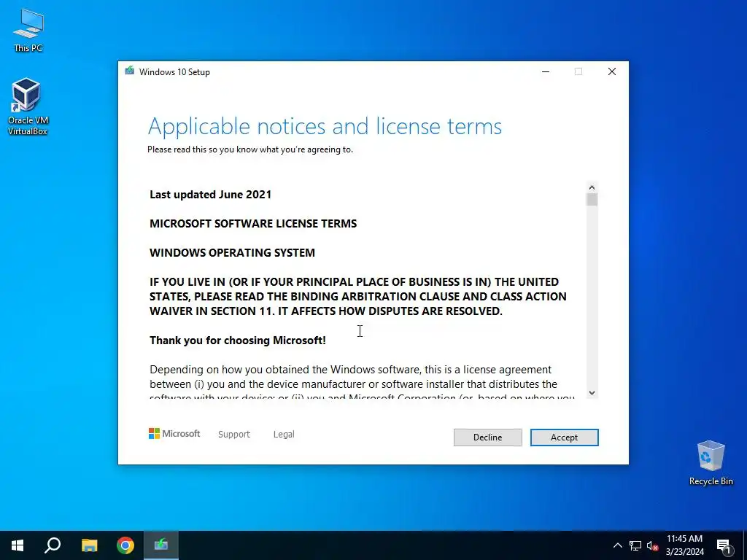Open the Windows Start menu

[18, 545]
